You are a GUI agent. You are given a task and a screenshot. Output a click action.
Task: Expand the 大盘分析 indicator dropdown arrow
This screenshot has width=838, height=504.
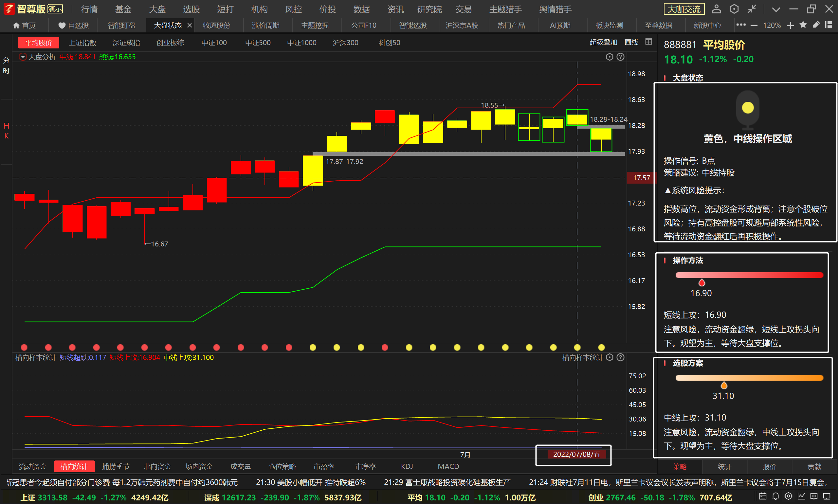[x=23, y=57]
